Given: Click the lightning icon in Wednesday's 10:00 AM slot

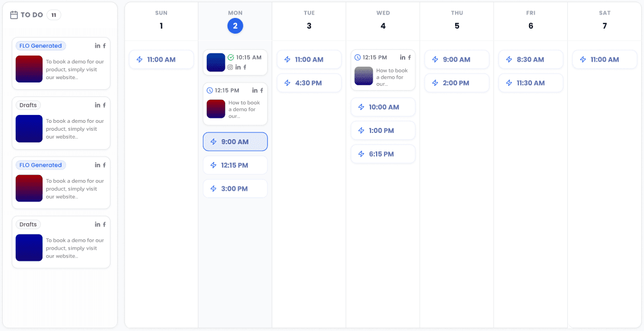Looking at the screenshot, I should click(x=362, y=107).
